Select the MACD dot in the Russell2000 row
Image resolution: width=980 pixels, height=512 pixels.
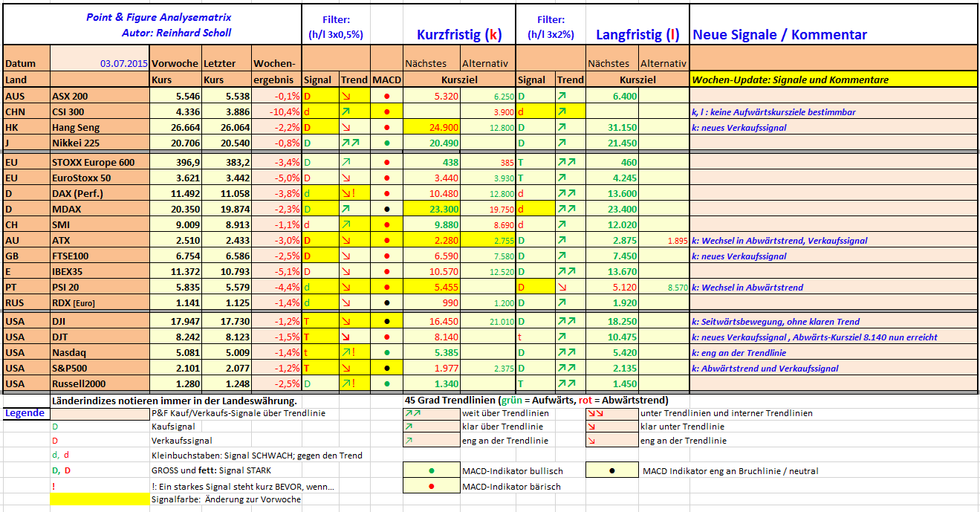pos(387,384)
